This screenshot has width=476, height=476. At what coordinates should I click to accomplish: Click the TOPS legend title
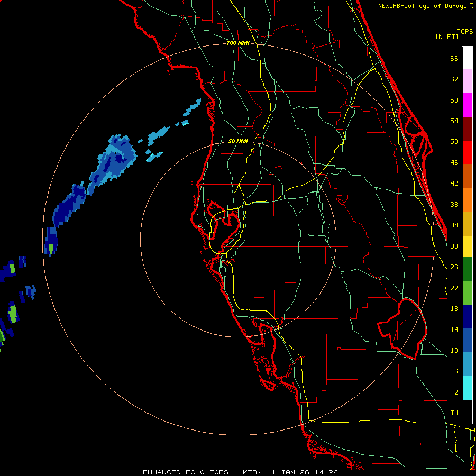465,31
